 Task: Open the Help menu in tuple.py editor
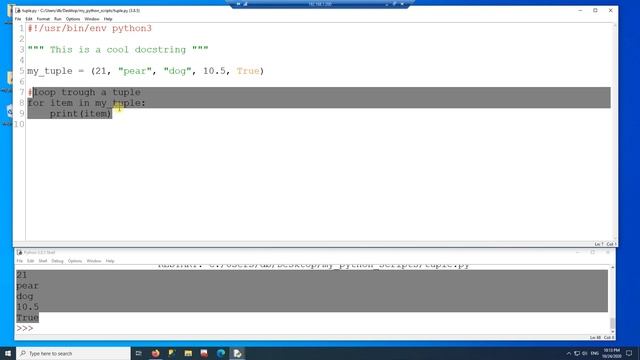(x=108, y=19)
